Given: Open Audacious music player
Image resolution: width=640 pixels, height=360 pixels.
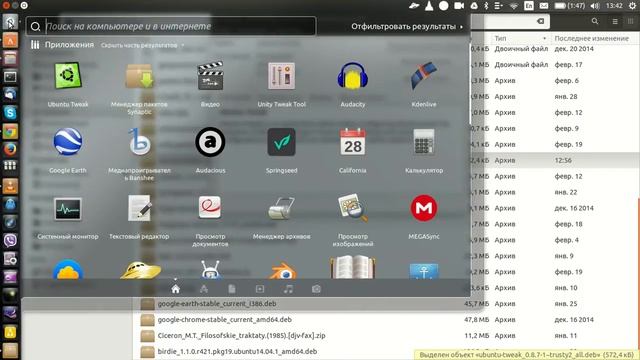Looking at the screenshot, I should pyautogui.click(x=210, y=142).
